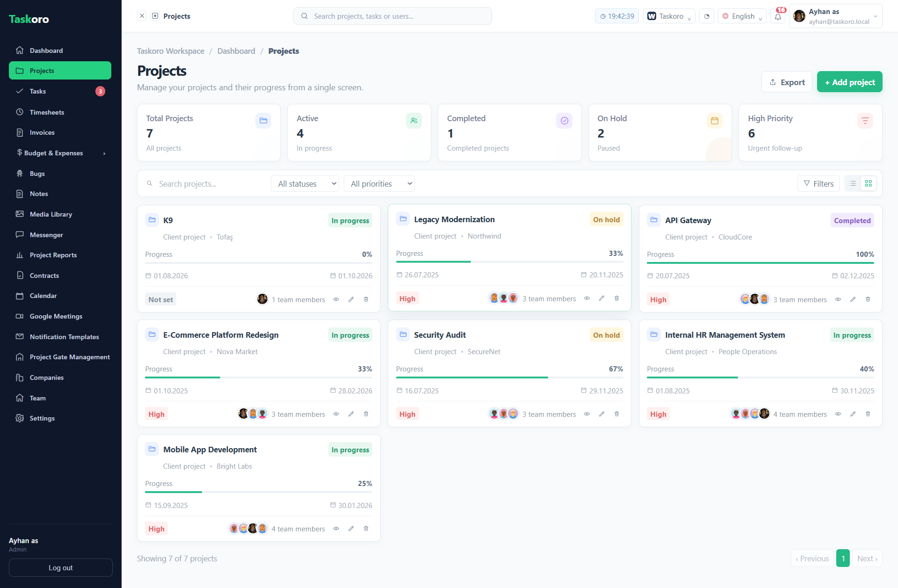Screen dimensions: 898x588
Task: View Security Audit via eye icon
Action: [587, 414]
